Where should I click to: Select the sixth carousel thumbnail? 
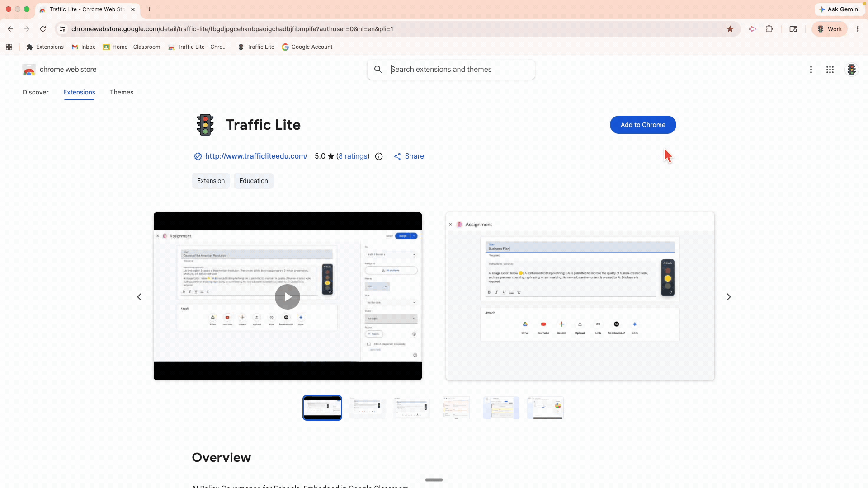pos(546,408)
